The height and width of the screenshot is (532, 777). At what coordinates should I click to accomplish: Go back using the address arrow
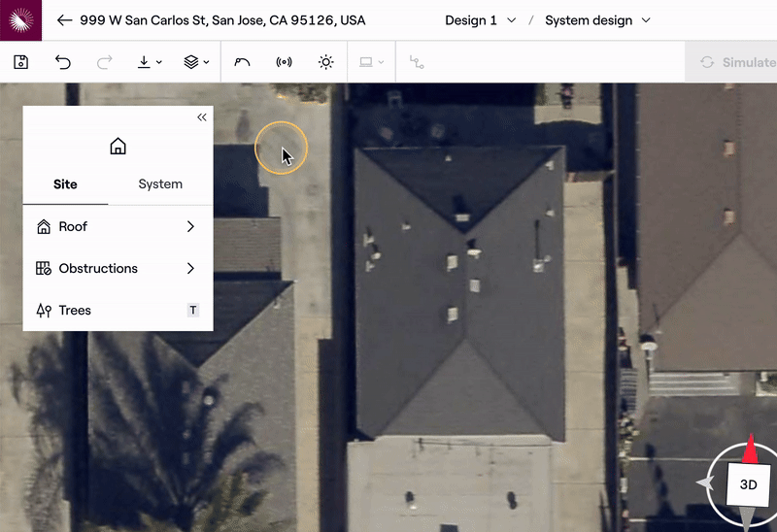tap(65, 20)
